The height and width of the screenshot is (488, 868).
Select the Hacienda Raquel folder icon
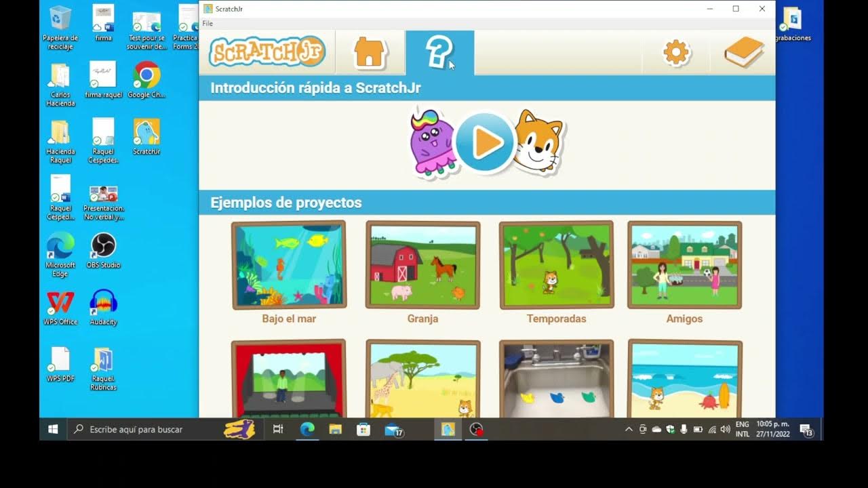point(60,142)
